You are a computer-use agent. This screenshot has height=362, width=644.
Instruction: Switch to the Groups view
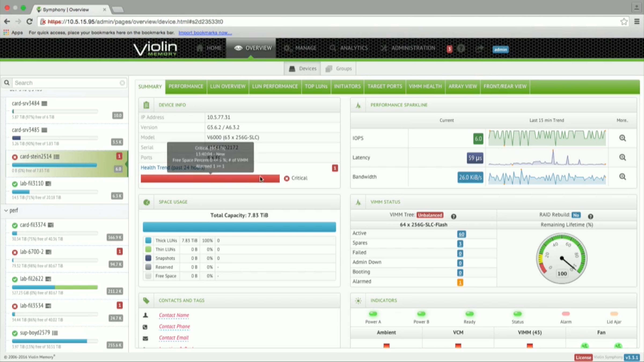pos(339,69)
